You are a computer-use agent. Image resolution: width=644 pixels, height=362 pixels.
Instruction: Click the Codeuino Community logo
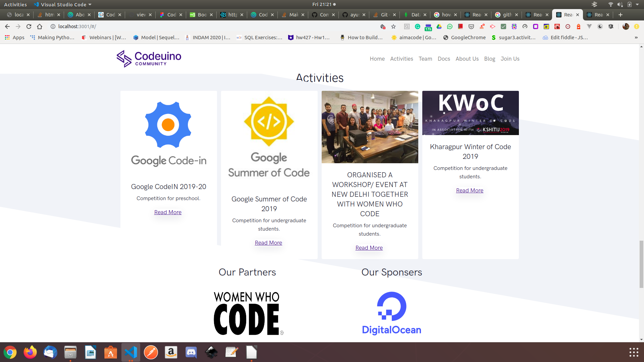(x=149, y=59)
